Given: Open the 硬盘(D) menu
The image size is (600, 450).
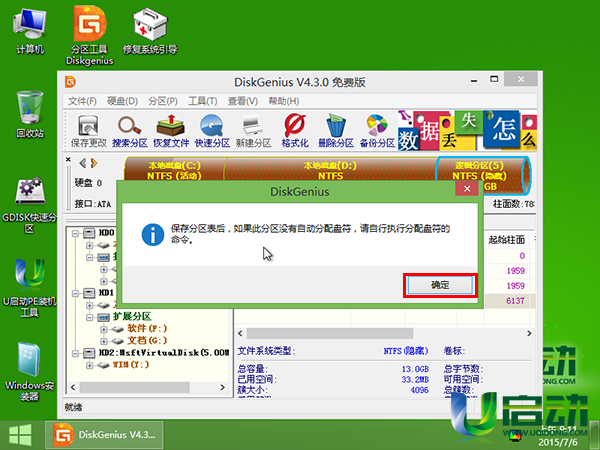Looking at the screenshot, I should click(122, 101).
